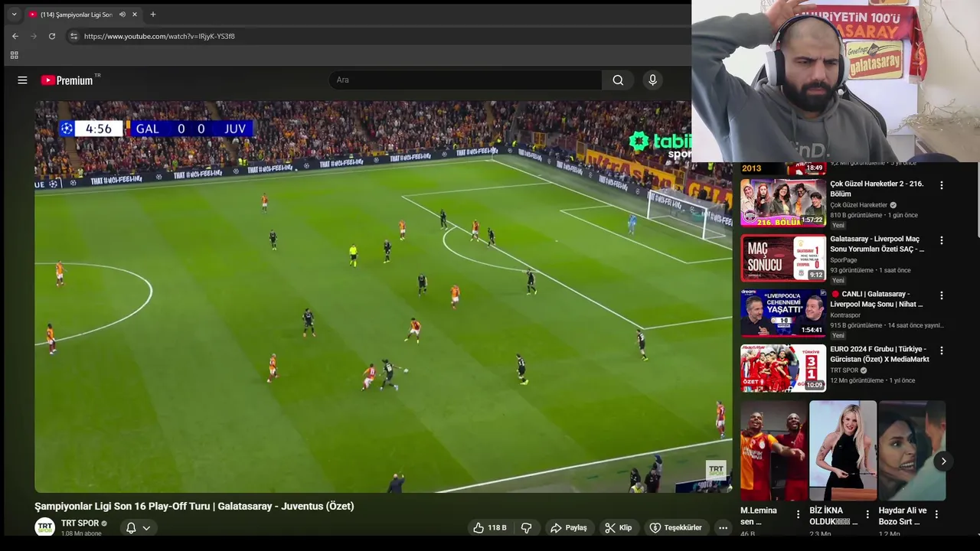
Task: Toggle TRT SPOR notification bell
Action: (x=131, y=527)
